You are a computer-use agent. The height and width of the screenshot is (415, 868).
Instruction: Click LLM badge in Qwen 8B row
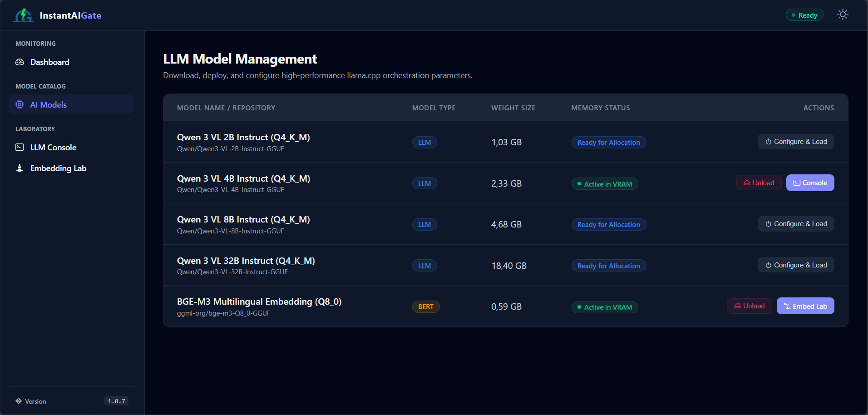[x=424, y=224]
